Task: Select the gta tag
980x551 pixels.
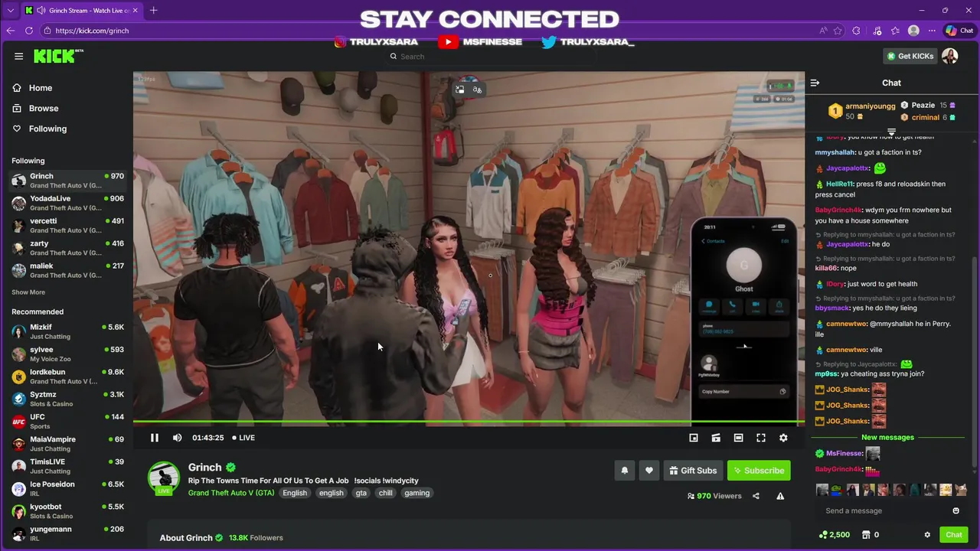Action: (361, 493)
